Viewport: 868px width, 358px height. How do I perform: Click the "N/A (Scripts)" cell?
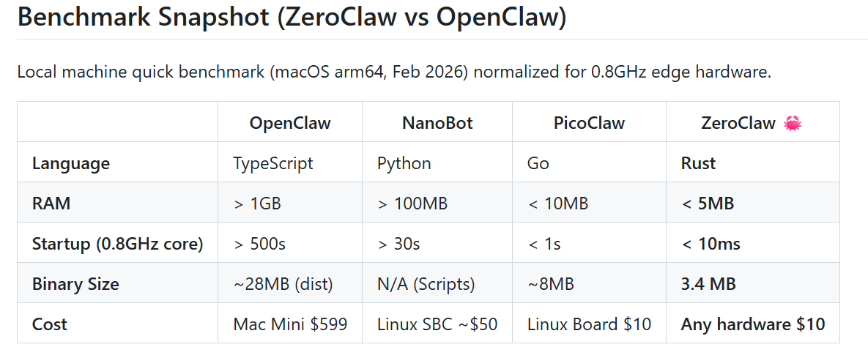[426, 284]
